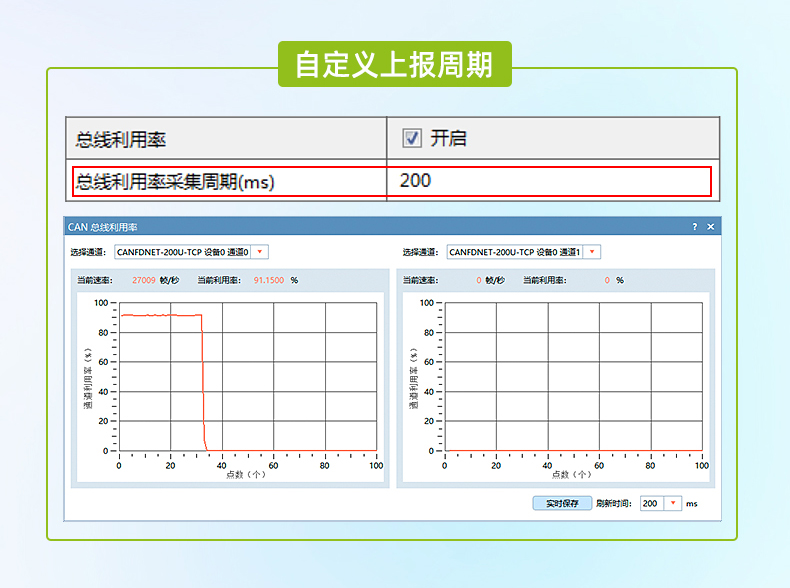Click the CANFDNET-200U-TCP 设备0 通道0 text box
The width and height of the screenshot is (790, 588).
click(x=183, y=252)
